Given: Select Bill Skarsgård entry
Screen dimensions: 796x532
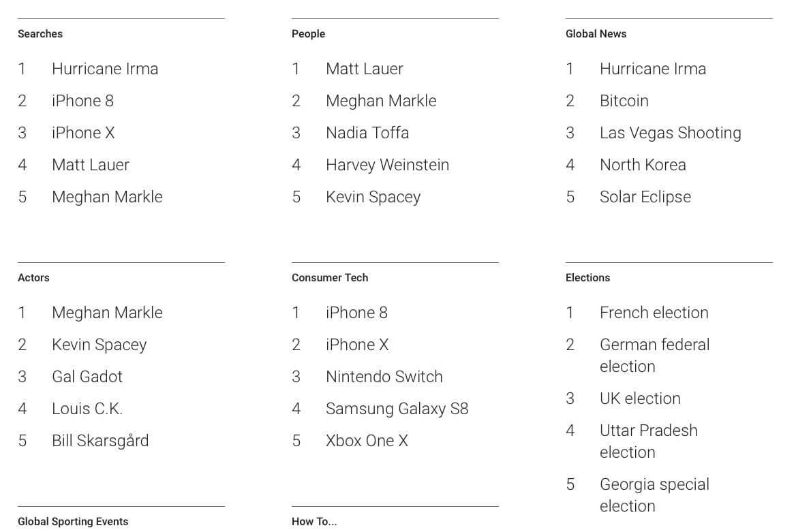Looking at the screenshot, I should [x=100, y=440].
